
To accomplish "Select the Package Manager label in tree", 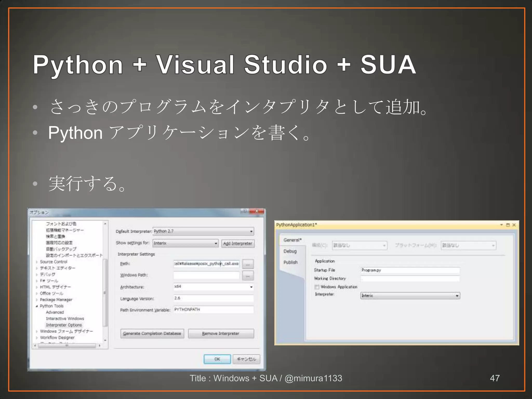I will tap(56, 300).
